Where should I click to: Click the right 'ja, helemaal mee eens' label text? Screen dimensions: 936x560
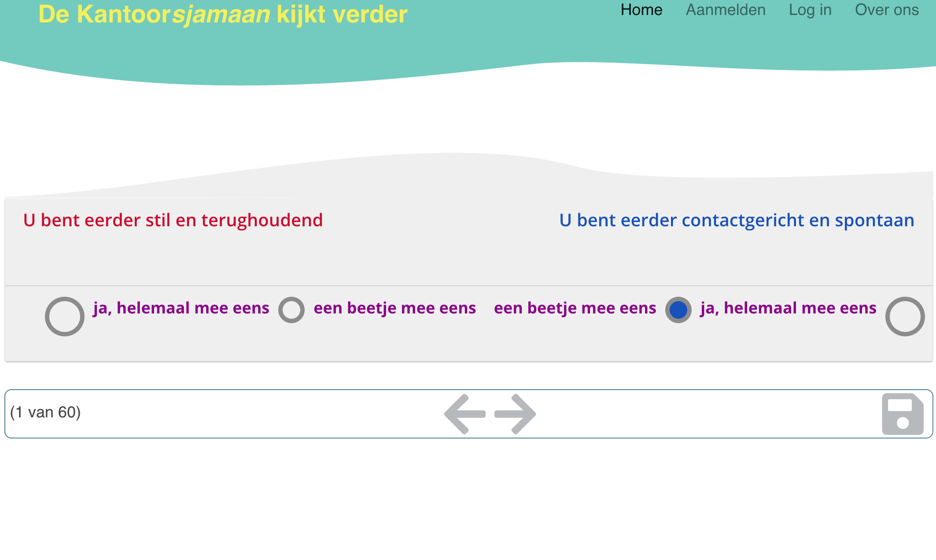[x=788, y=308]
